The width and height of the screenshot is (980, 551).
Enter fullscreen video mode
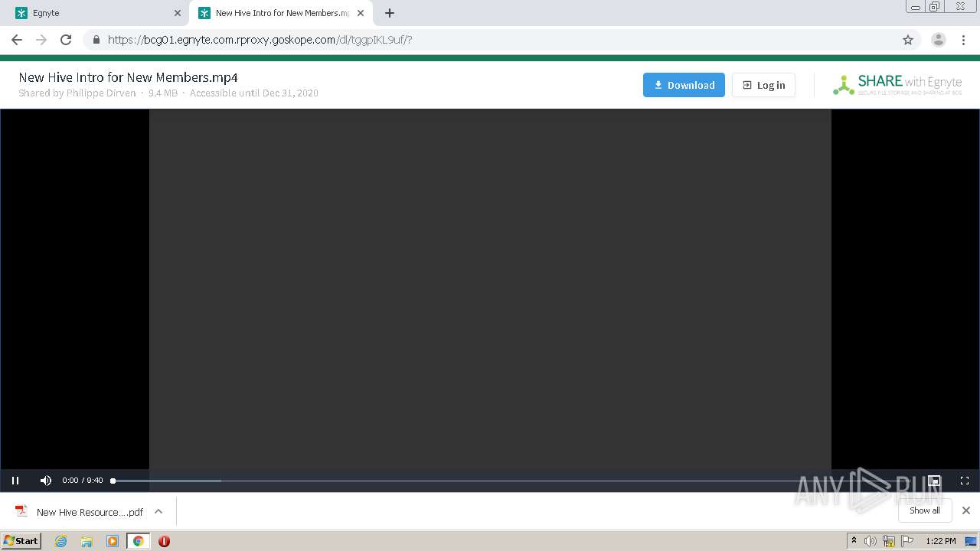tap(965, 481)
